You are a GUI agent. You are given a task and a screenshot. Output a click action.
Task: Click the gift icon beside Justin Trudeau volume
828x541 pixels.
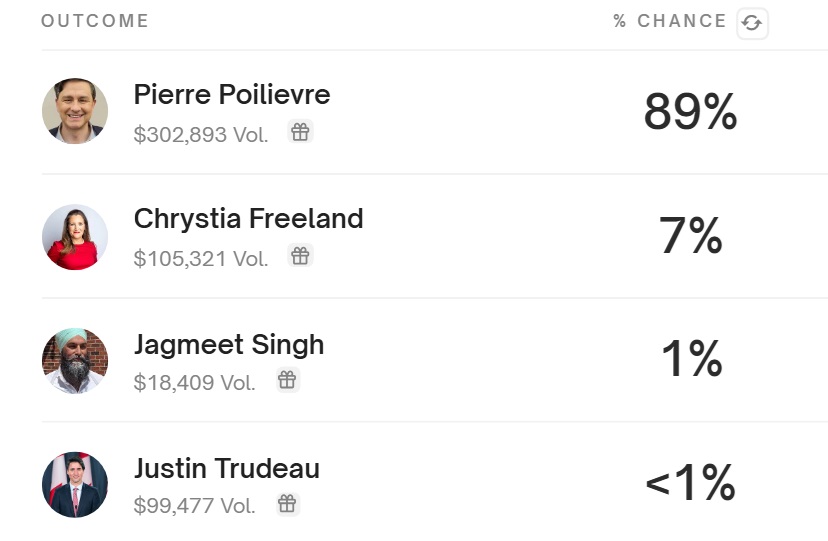pos(287,504)
